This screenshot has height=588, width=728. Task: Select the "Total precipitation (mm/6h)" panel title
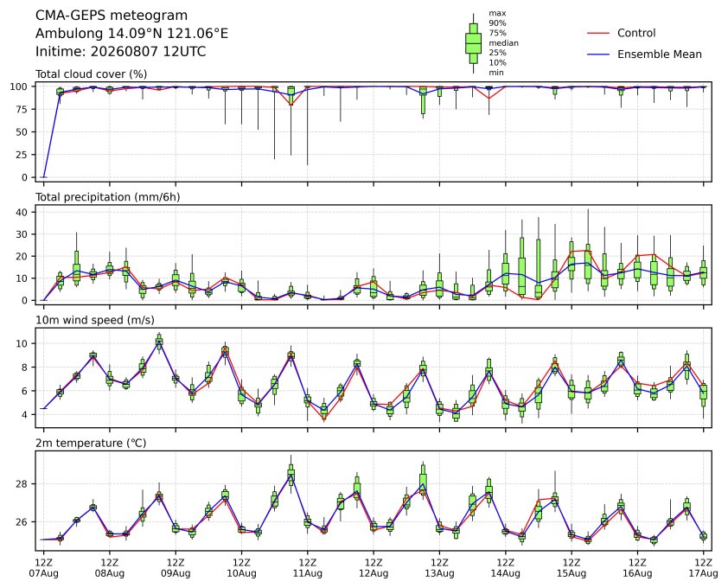click(x=108, y=197)
